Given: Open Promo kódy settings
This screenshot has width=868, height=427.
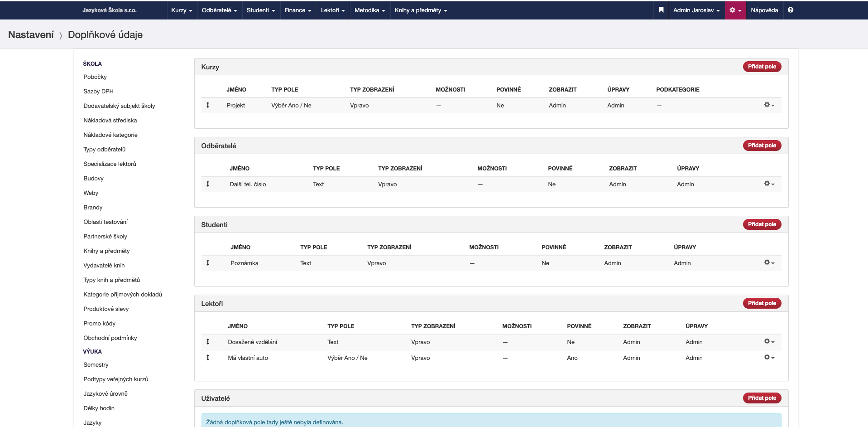Looking at the screenshot, I should [x=100, y=324].
